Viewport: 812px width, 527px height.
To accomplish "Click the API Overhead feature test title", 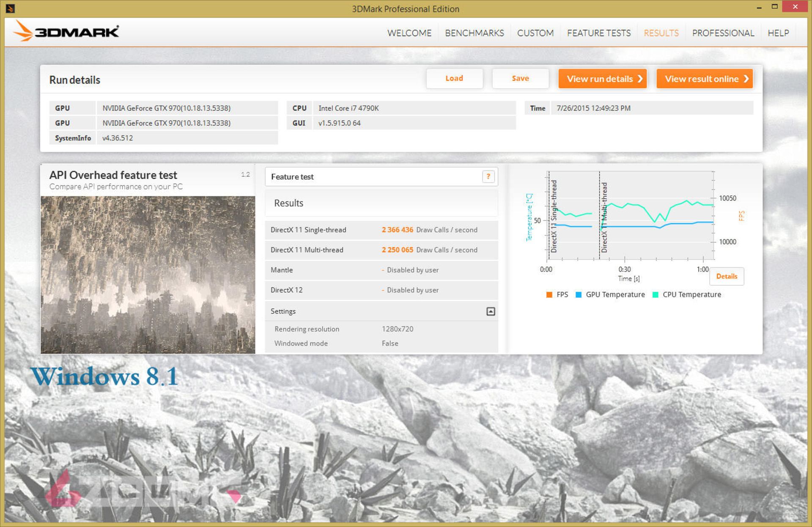I will click(x=113, y=175).
